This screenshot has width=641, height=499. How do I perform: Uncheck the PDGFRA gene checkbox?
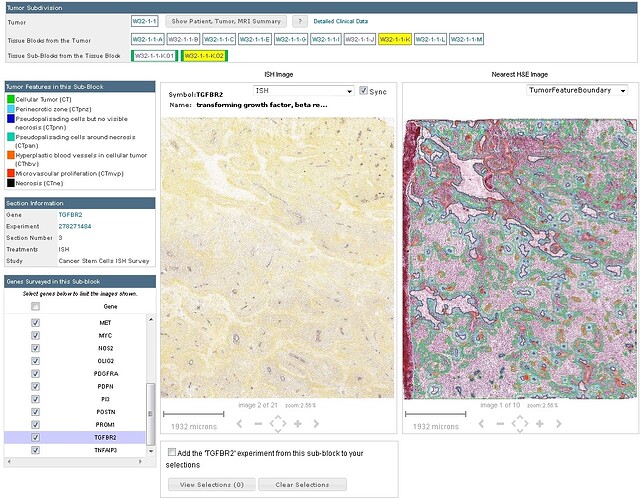coord(36,374)
